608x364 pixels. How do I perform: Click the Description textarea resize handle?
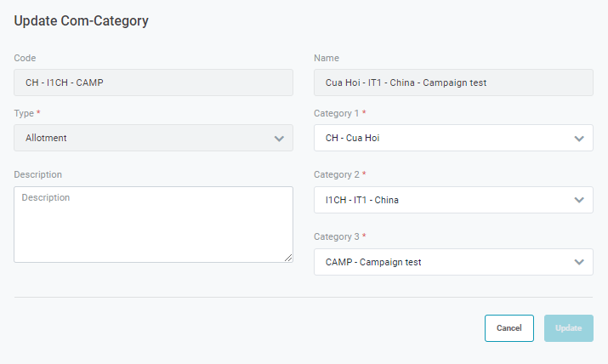288,258
